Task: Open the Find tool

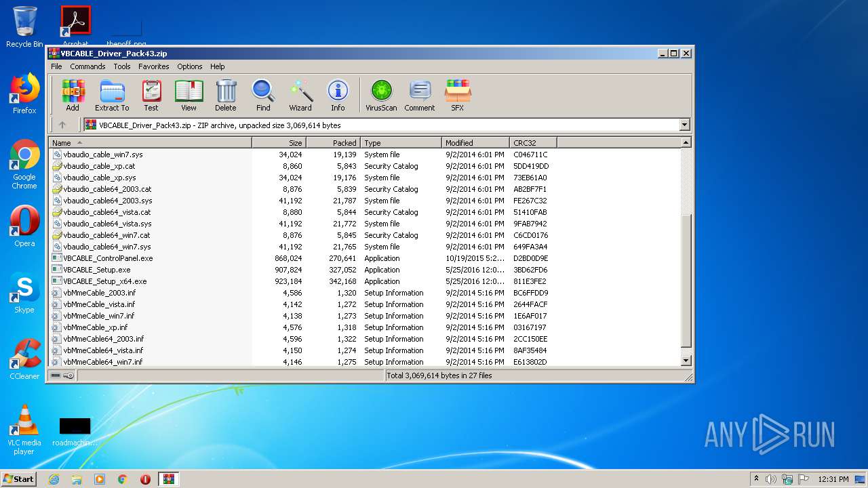Action: (263, 96)
